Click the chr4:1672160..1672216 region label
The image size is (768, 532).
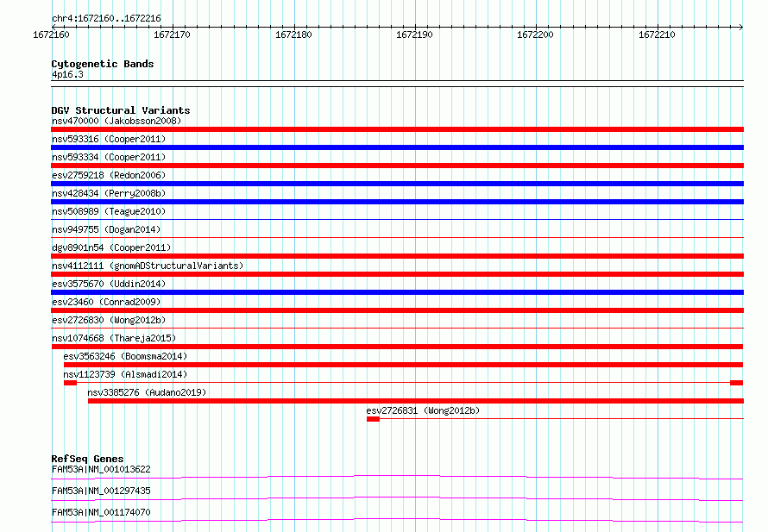point(106,18)
